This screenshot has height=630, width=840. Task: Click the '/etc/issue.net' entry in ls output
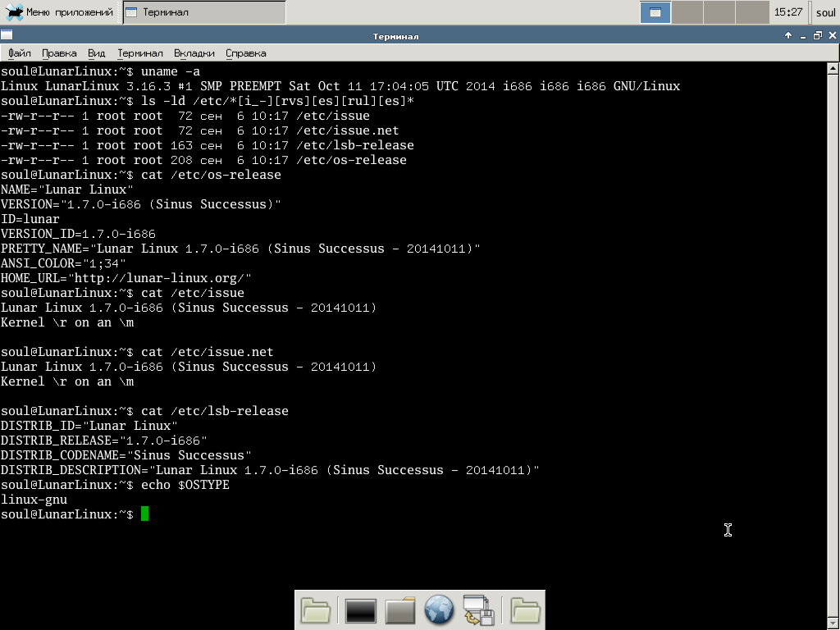coord(348,130)
